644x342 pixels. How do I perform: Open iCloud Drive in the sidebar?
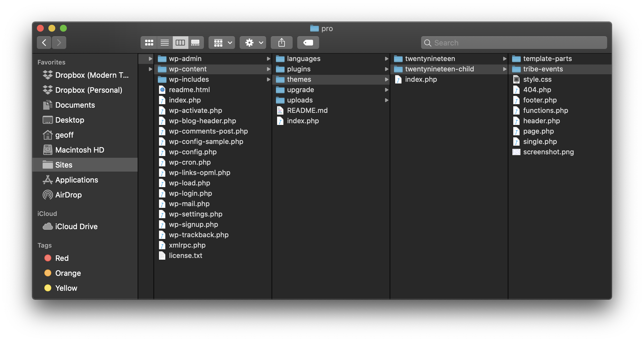[85, 227]
